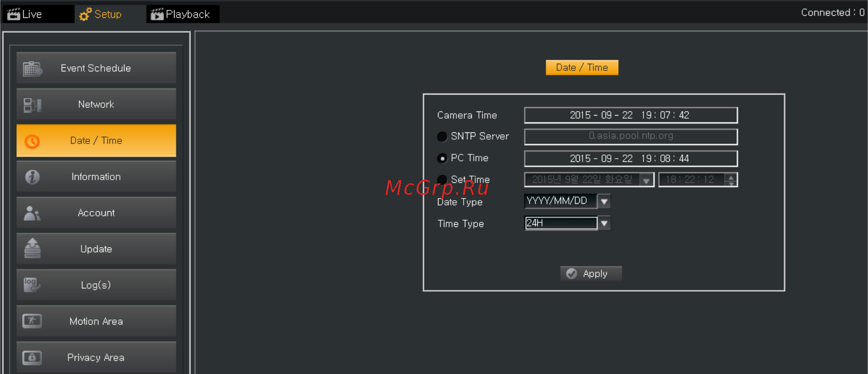The height and width of the screenshot is (374, 868).
Task: Switch to the Live tab
Action: (38, 14)
